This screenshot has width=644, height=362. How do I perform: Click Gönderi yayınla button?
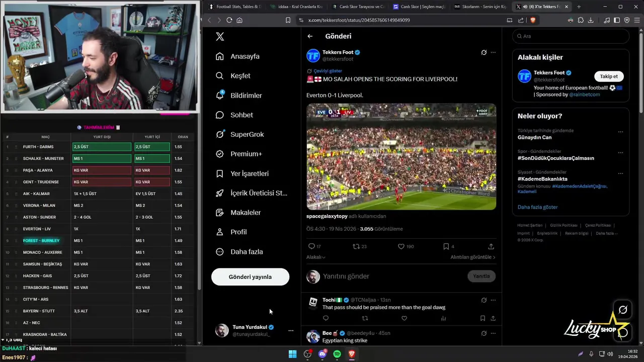pos(250,277)
